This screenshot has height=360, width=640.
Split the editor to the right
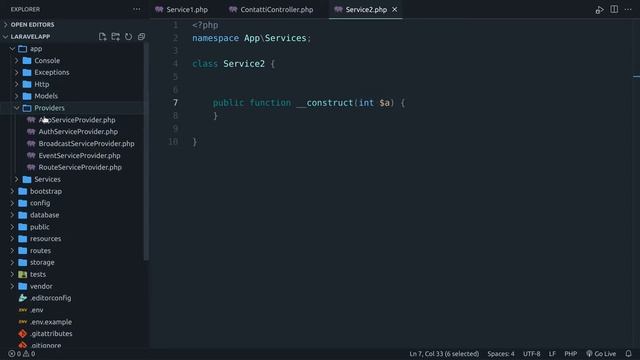pyautogui.click(x=614, y=9)
